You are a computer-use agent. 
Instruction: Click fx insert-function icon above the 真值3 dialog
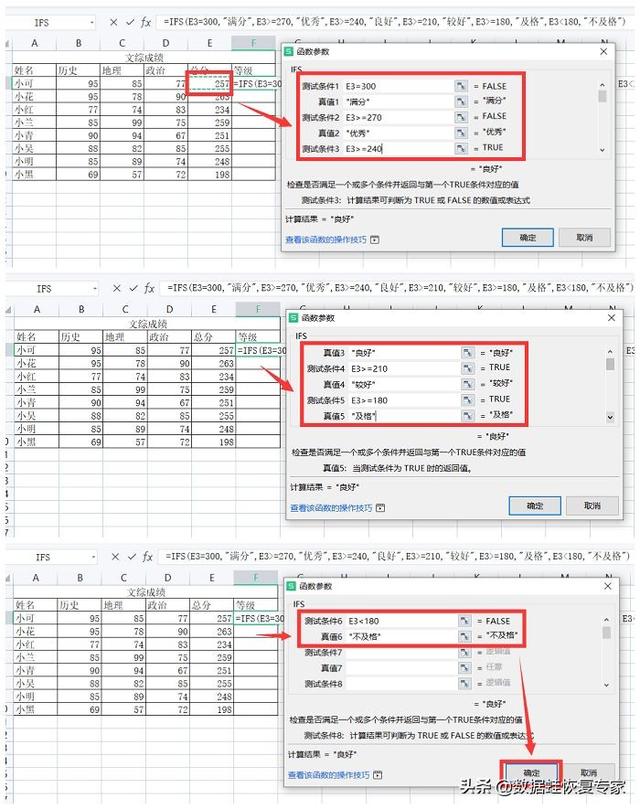[x=149, y=288]
